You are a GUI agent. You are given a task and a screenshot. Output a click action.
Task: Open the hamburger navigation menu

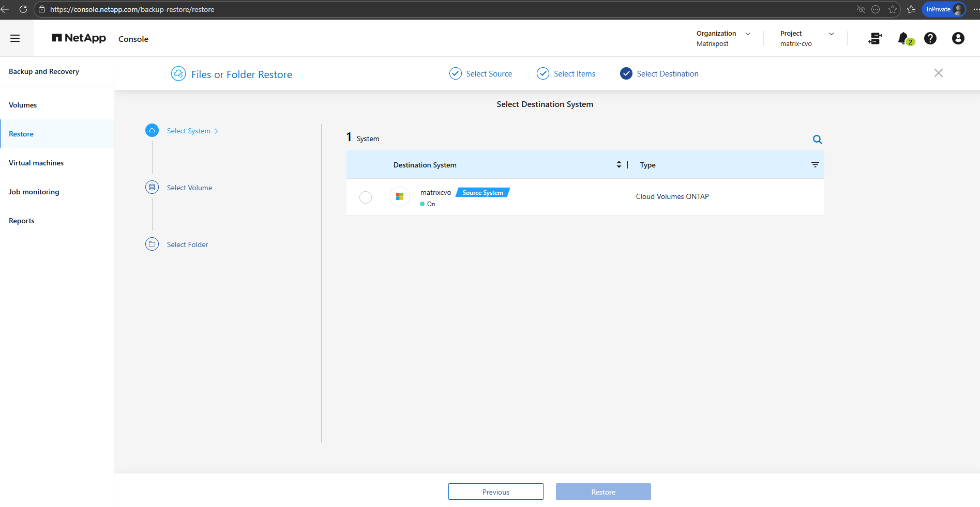click(15, 38)
